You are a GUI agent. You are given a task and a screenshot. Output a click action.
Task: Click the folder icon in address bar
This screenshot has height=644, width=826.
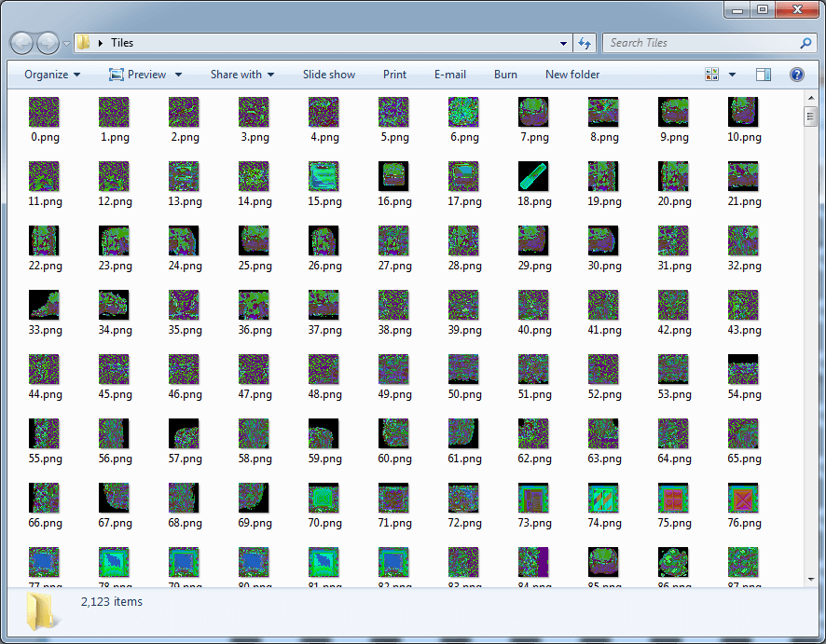84,43
